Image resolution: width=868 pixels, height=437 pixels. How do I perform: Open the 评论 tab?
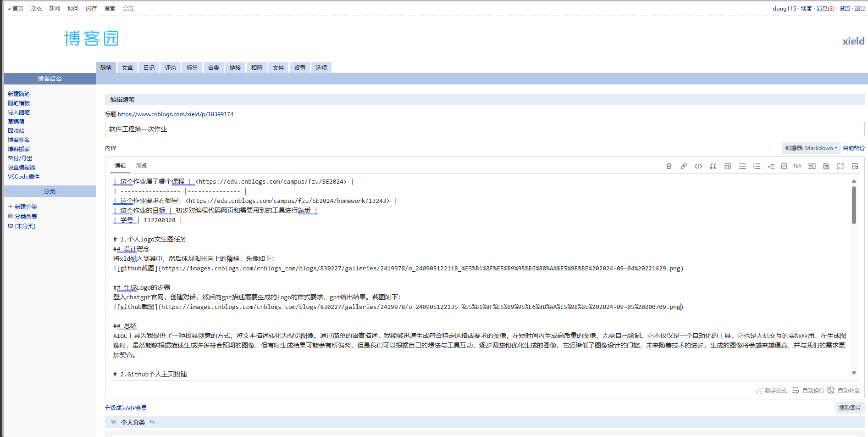(171, 67)
